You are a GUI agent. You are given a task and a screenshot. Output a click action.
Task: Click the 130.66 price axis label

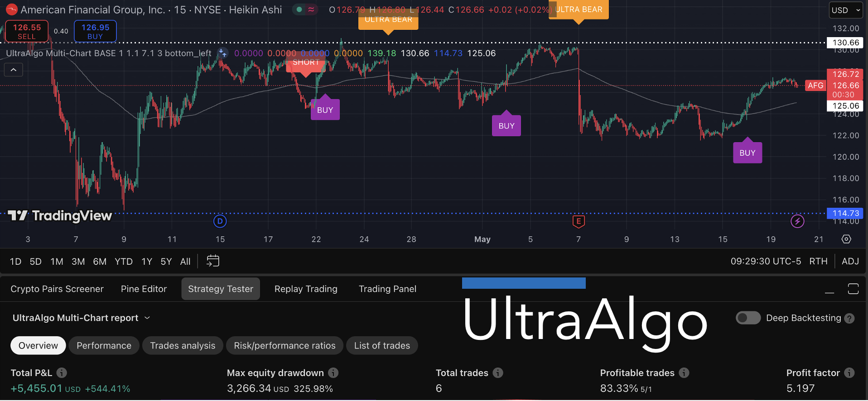point(845,43)
